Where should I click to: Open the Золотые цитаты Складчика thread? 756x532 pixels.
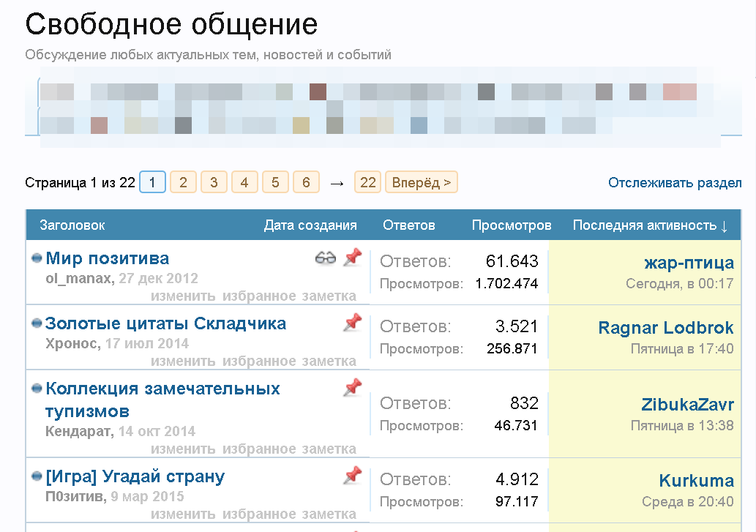click(x=165, y=323)
